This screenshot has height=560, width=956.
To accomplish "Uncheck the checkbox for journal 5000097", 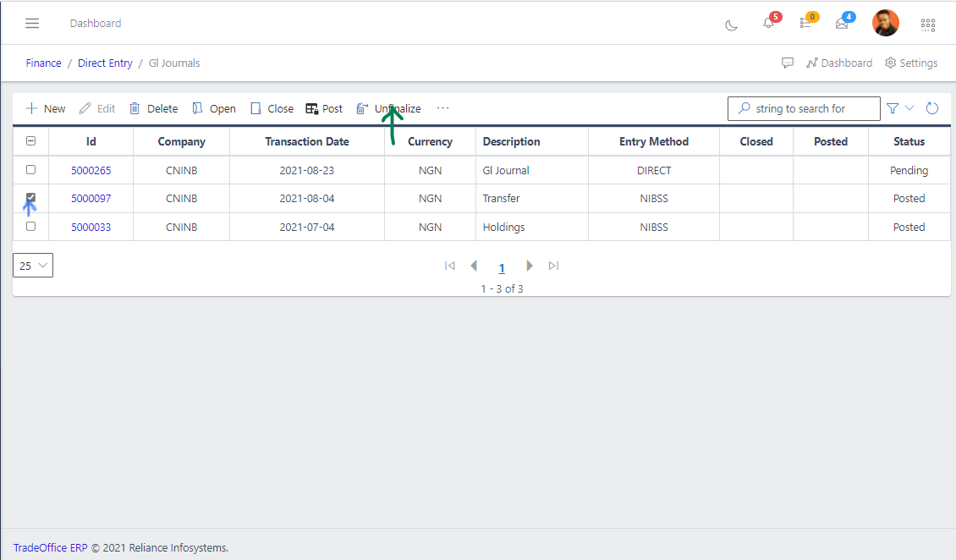I will click(x=30, y=198).
